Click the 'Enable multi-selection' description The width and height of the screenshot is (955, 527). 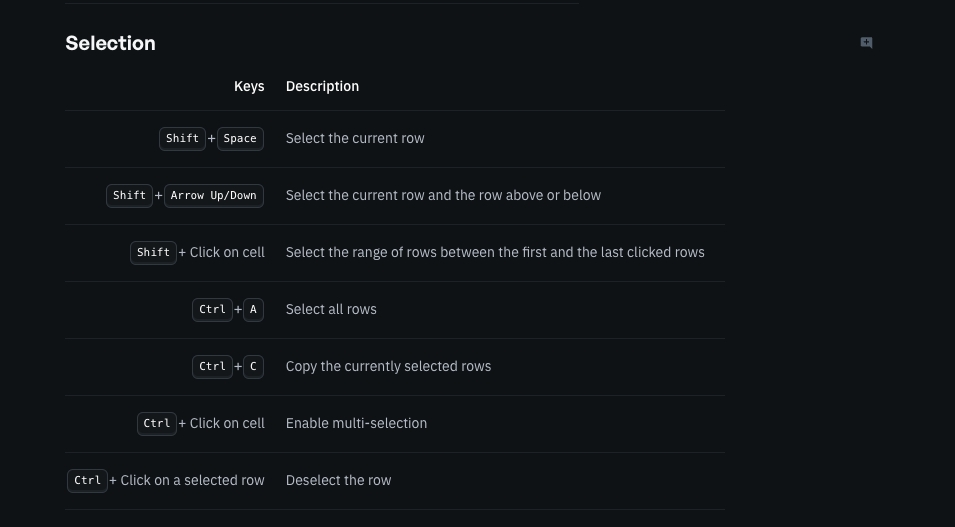[x=356, y=424]
